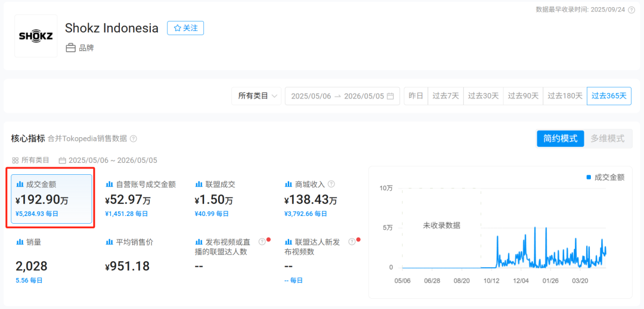Click the 2,028 销量 value
The width and height of the screenshot is (644, 309).
click(31, 266)
